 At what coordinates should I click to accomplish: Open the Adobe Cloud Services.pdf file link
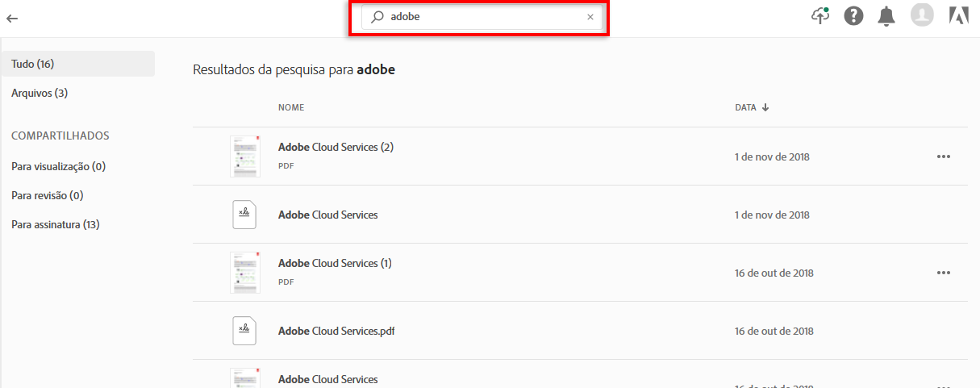(336, 331)
